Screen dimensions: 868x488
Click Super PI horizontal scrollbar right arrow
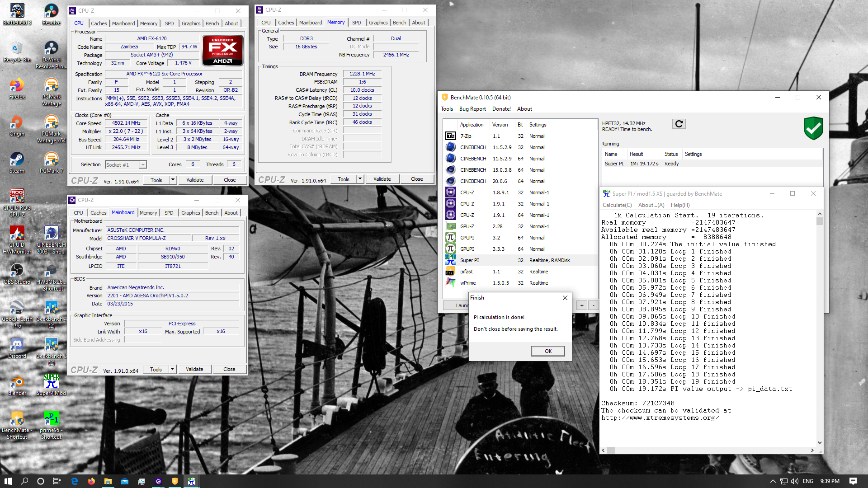click(x=812, y=450)
